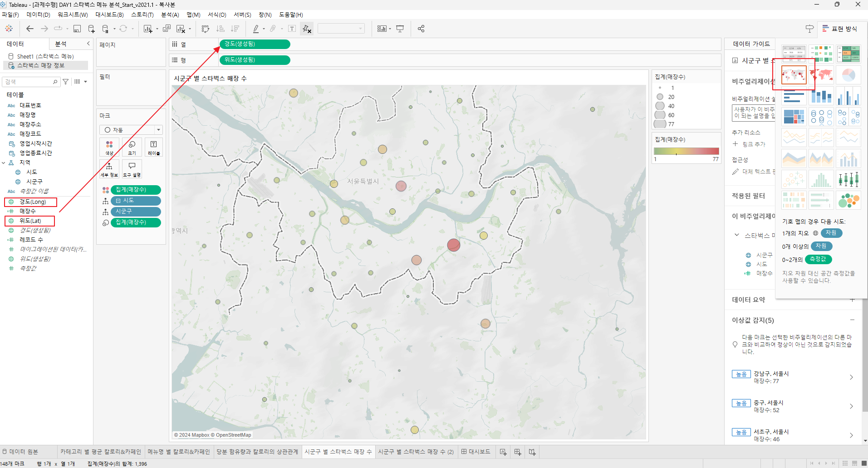This screenshot has width=868, height=468.
Task: Pause auto updates cylinder icon
Action: (105, 29)
